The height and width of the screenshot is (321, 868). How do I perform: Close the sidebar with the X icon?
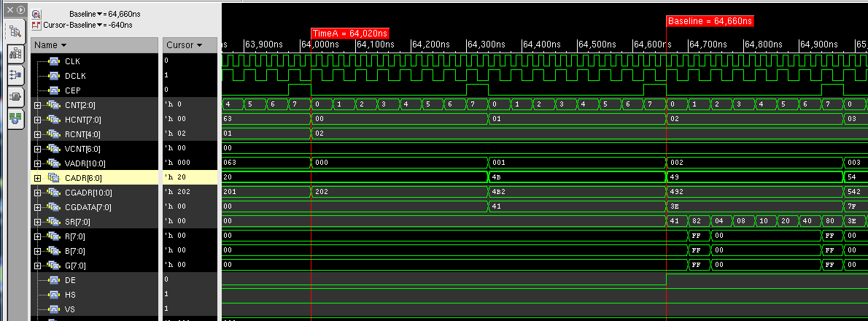pos(9,10)
